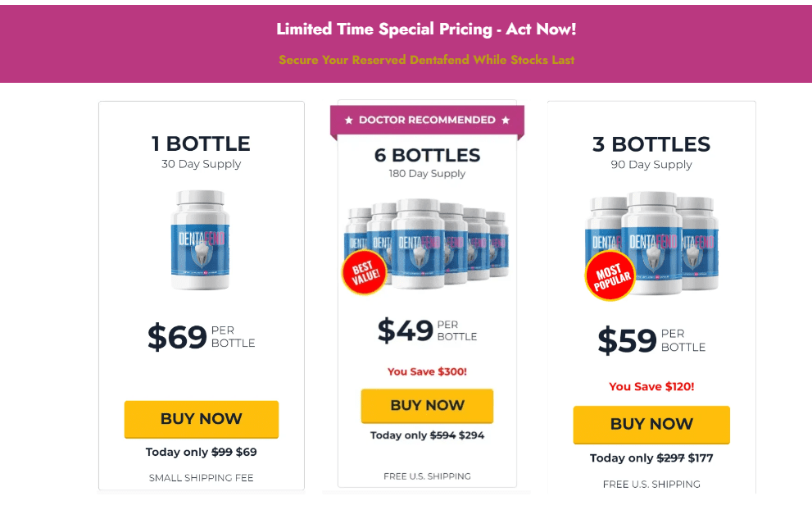Click the 6 BOTTLES heading

pos(427,155)
